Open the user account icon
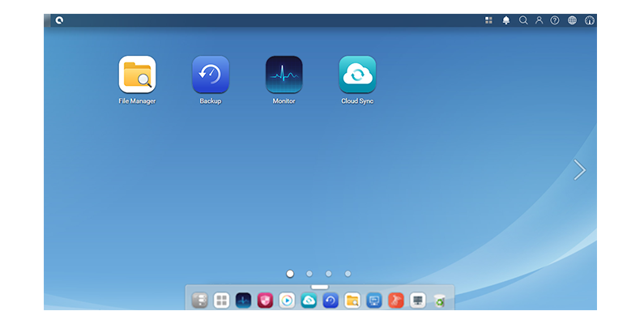Viewport: 644px width, 324px height. (x=539, y=20)
